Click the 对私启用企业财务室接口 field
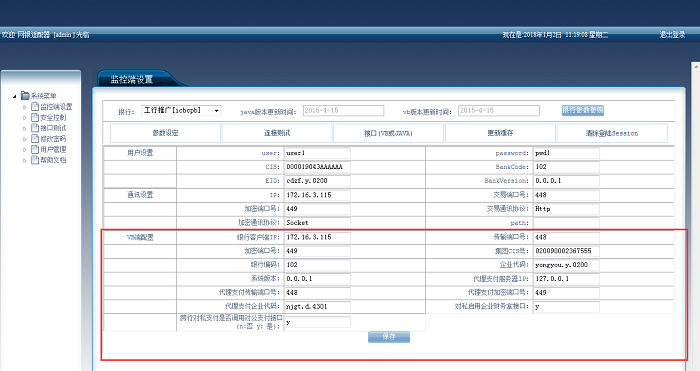The height and width of the screenshot is (371, 700). pyautogui.click(x=567, y=307)
